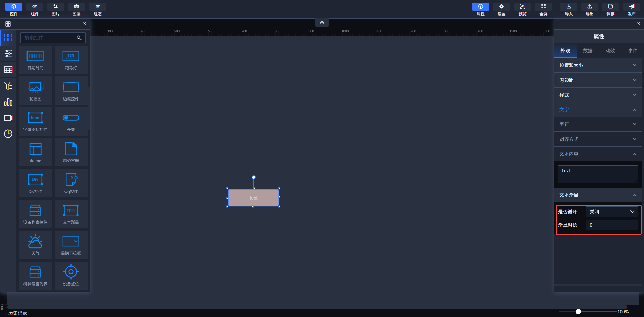Viewport: 644px width, 317px height.
Task: Pick the 日期时间 date-time control
Action: pyautogui.click(x=35, y=60)
